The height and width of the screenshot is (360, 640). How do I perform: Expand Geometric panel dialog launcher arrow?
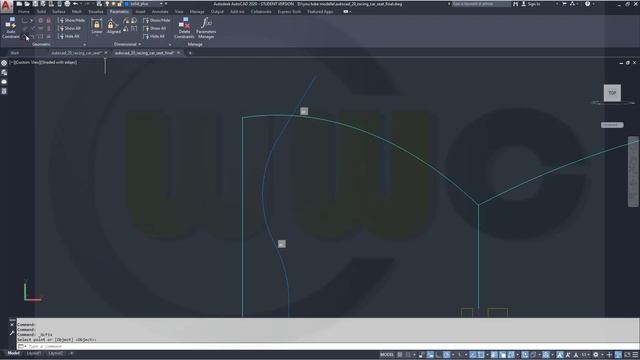click(84, 44)
